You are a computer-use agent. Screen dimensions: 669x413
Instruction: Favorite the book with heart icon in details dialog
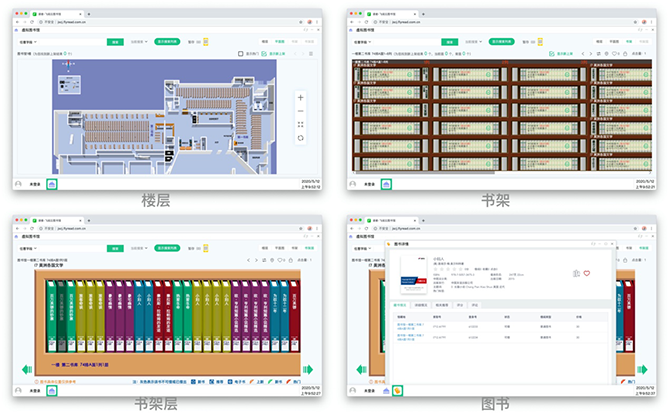point(587,273)
